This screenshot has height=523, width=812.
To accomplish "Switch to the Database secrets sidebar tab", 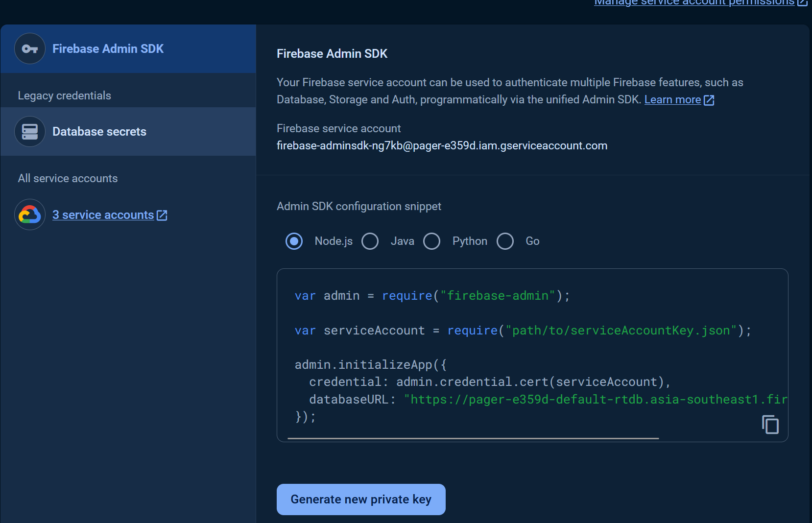I will pyautogui.click(x=128, y=132).
